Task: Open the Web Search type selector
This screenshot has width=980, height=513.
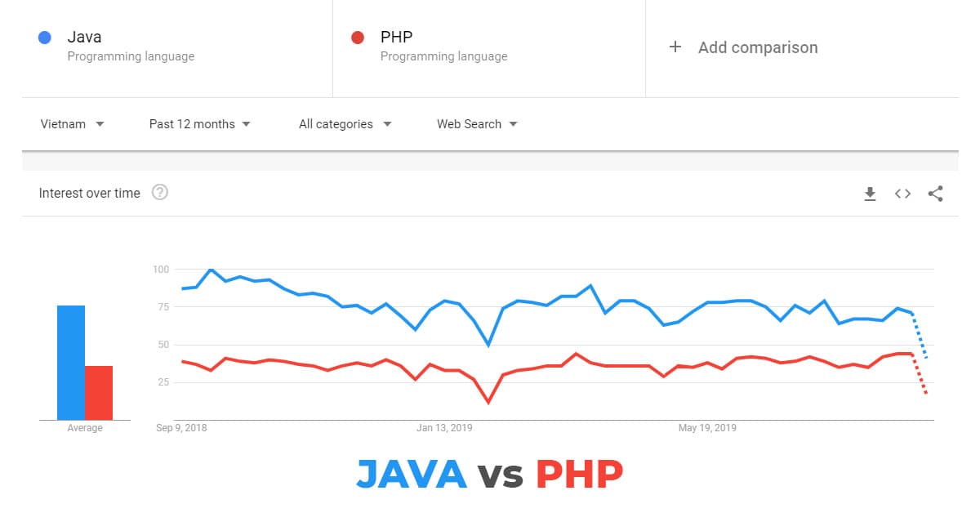Action: [476, 123]
